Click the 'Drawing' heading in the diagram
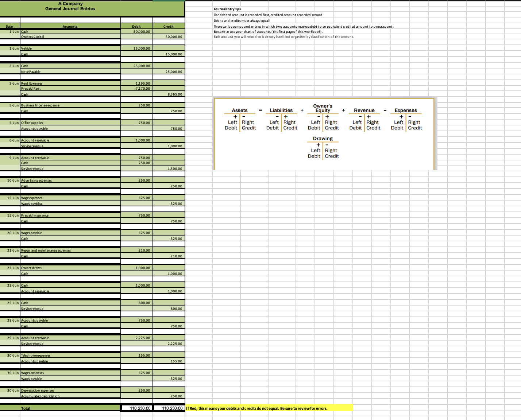Screen dimensions: 521x420 point(323,139)
